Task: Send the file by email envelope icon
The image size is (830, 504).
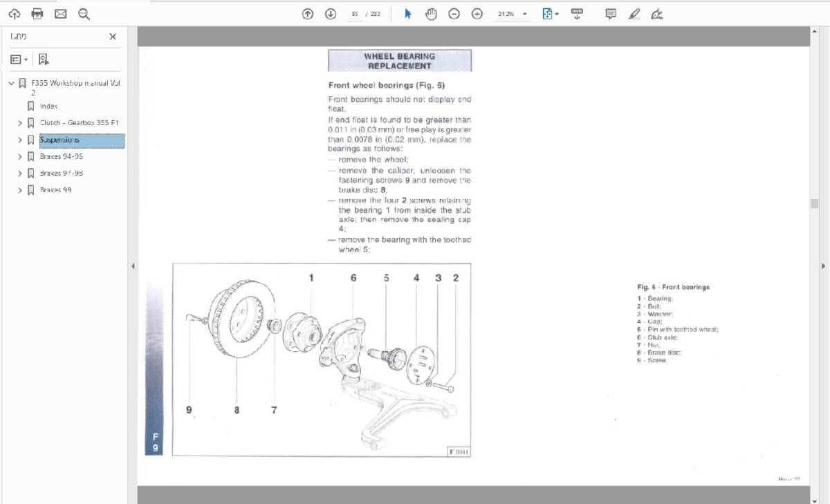Action: pos(60,14)
